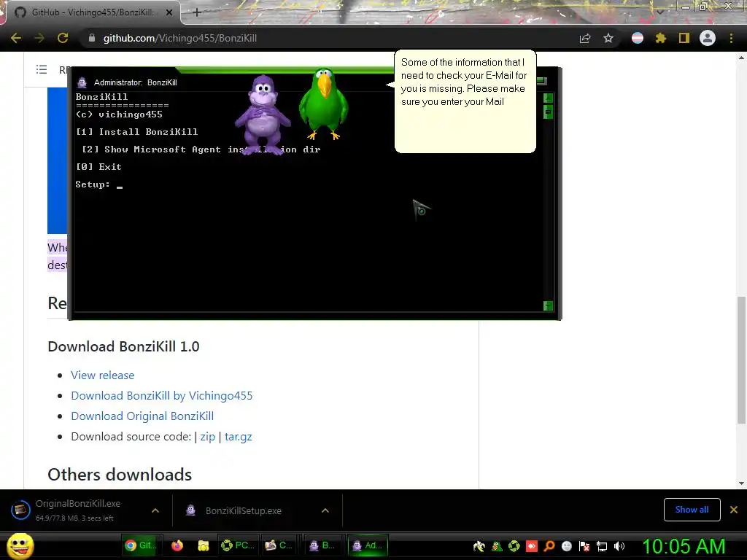Open a new browser tab

(x=197, y=12)
